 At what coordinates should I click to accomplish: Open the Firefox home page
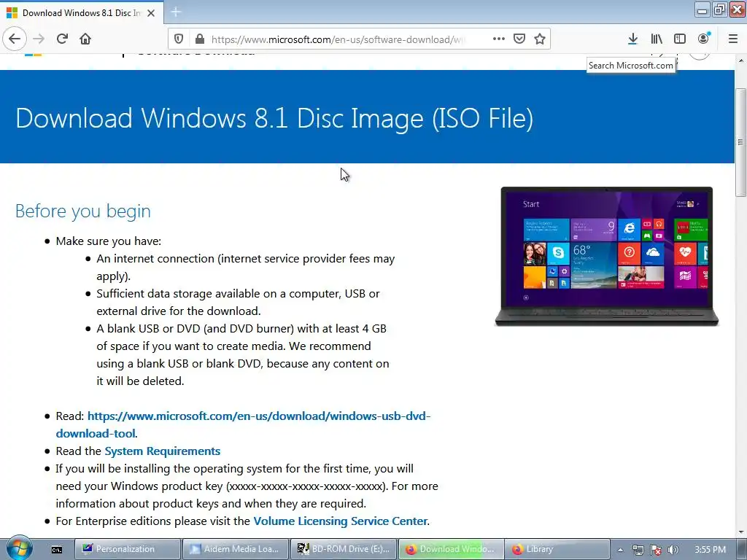[85, 39]
